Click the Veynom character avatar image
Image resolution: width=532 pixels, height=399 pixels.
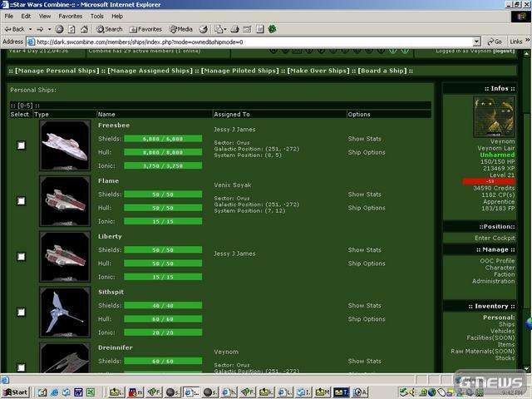[x=494, y=116]
